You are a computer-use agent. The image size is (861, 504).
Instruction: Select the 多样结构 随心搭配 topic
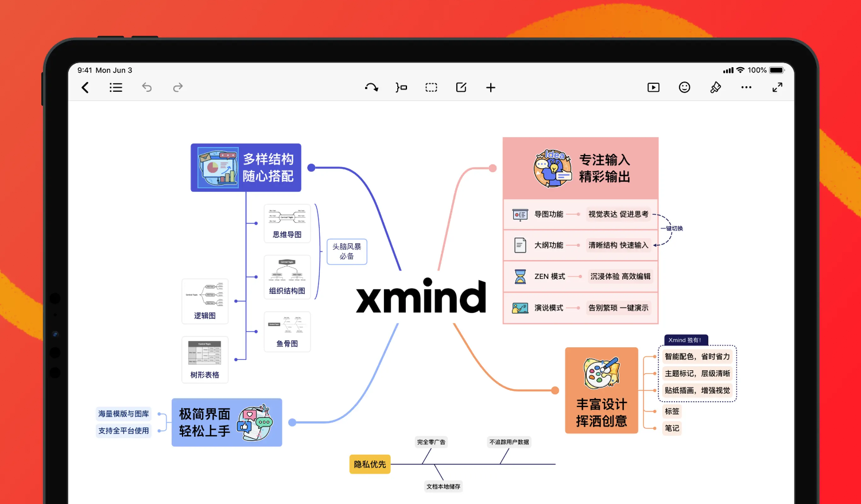tap(246, 168)
